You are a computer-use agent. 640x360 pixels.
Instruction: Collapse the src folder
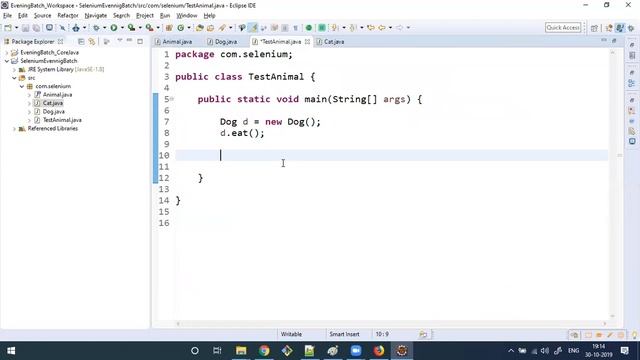14,78
